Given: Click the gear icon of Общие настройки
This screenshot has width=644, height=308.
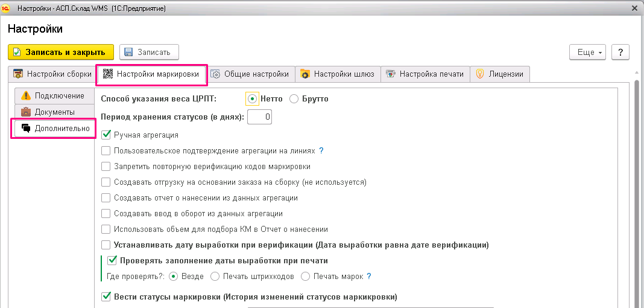Looking at the screenshot, I should pos(216,74).
